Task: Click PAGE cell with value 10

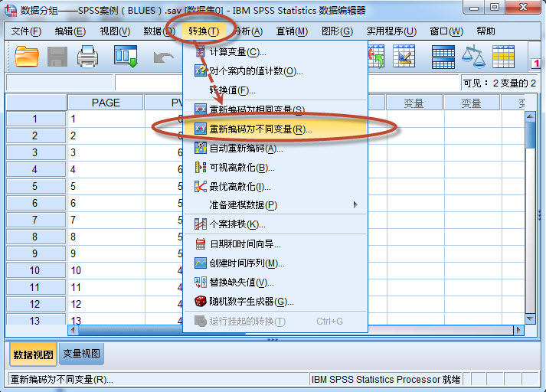Action: pos(106,270)
